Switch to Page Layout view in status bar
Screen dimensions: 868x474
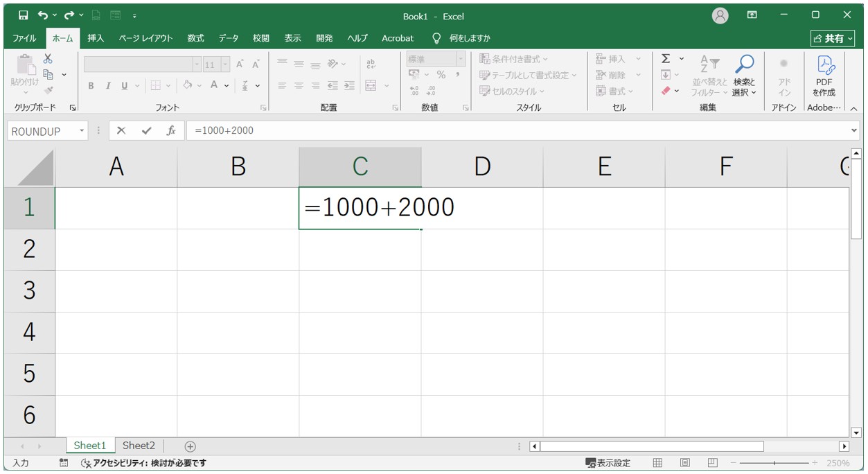click(x=685, y=463)
